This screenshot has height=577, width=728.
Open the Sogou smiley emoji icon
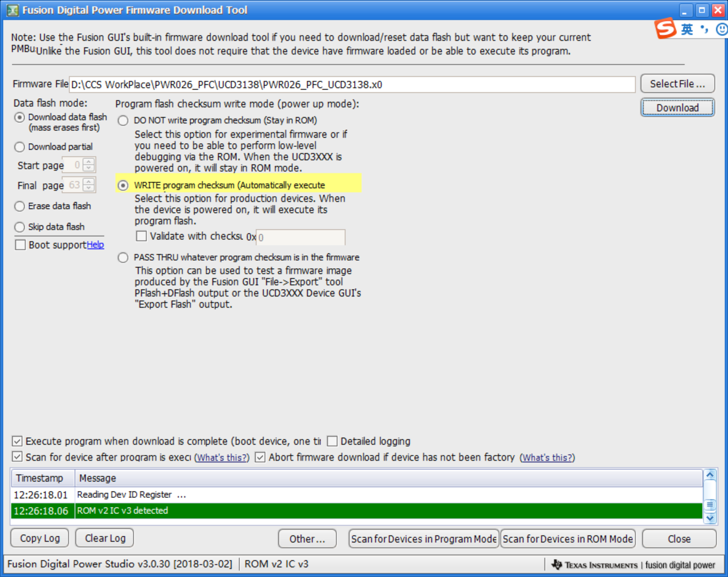pos(722,29)
